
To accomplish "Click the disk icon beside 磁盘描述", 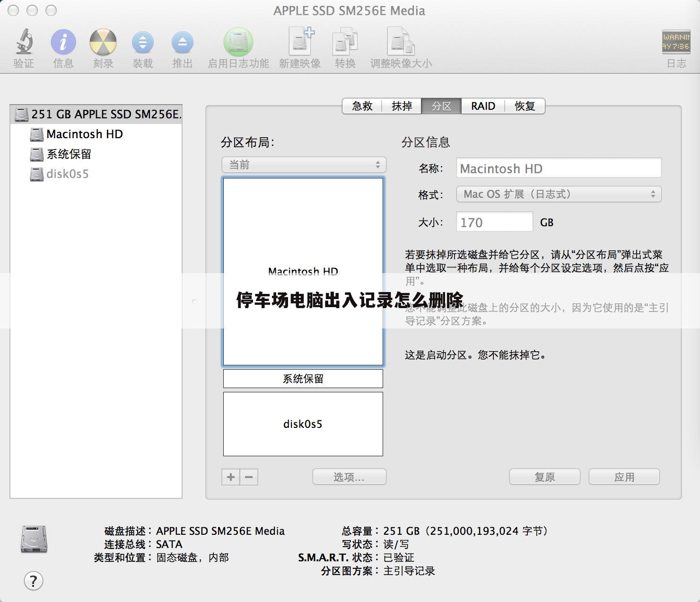I will pos(34,539).
